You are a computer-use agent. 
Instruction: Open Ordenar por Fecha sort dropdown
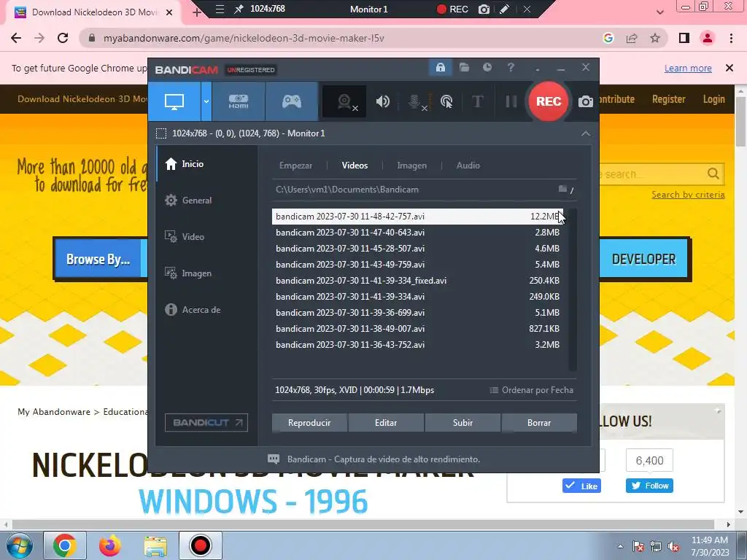click(x=532, y=390)
